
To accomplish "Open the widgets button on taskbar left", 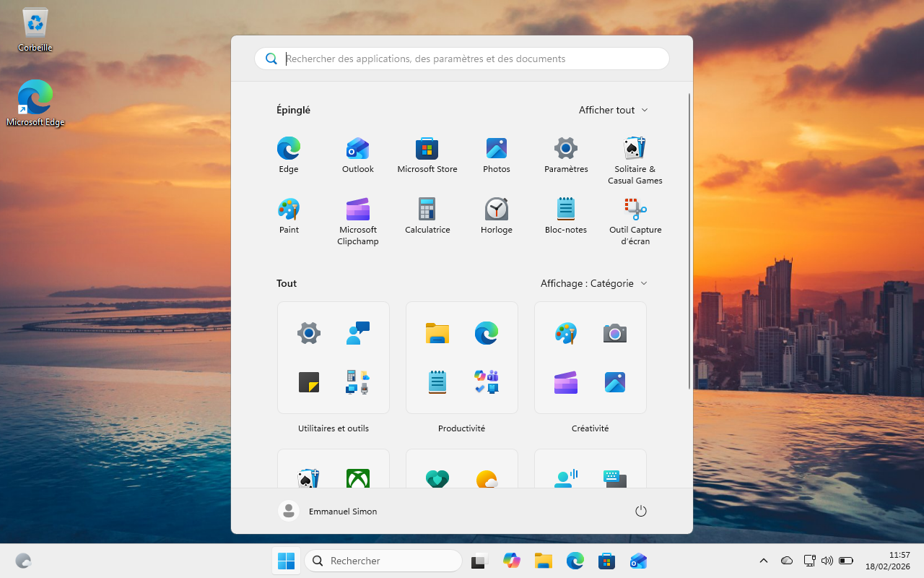I will coord(23,561).
